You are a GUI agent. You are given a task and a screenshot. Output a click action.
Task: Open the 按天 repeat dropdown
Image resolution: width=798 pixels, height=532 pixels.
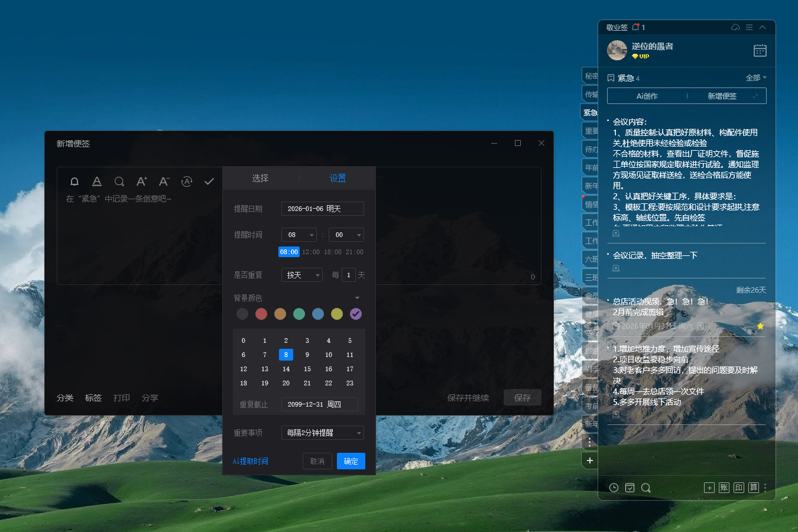point(301,274)
